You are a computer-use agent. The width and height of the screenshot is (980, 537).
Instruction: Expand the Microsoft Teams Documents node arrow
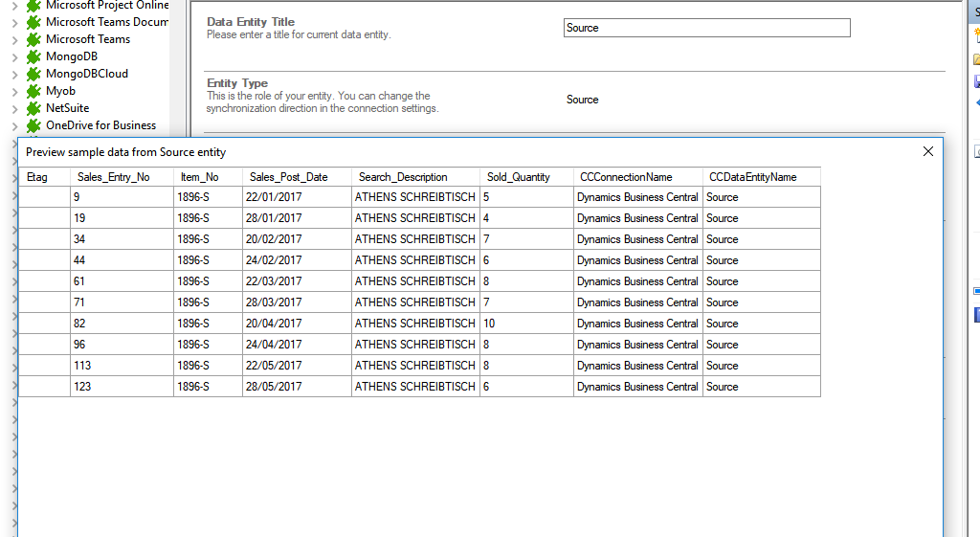click(x=14, y=23)
